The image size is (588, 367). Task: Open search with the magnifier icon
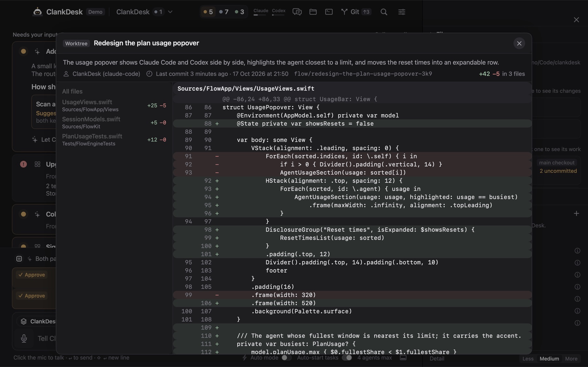tap(384, 12)
